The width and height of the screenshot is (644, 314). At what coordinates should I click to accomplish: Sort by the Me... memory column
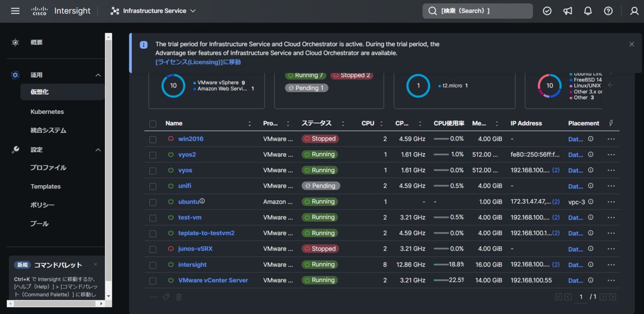pos(497,123)
